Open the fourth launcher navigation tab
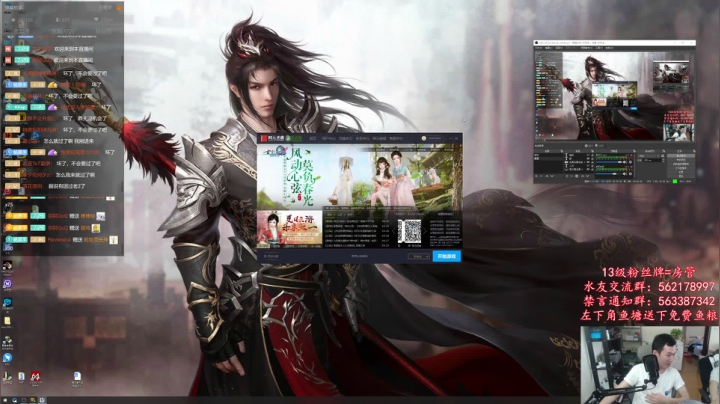The height and width of the screenshot is (404, 720). point(362,138)
